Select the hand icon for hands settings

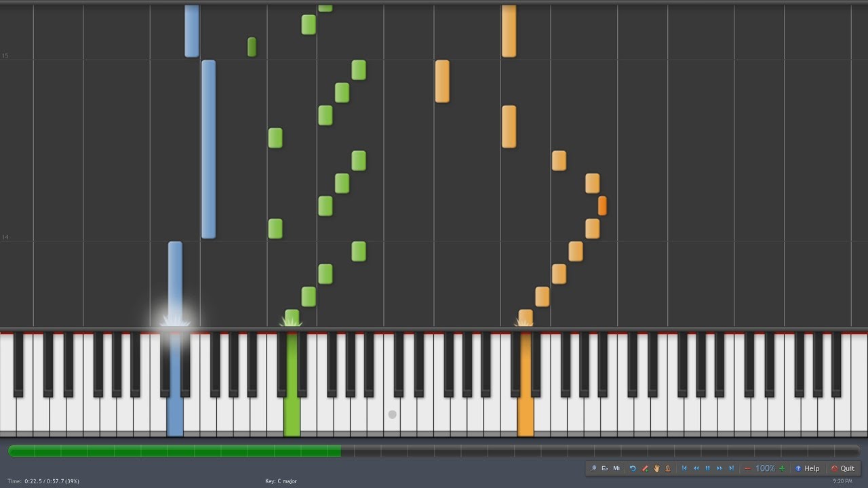pos(656,468)
